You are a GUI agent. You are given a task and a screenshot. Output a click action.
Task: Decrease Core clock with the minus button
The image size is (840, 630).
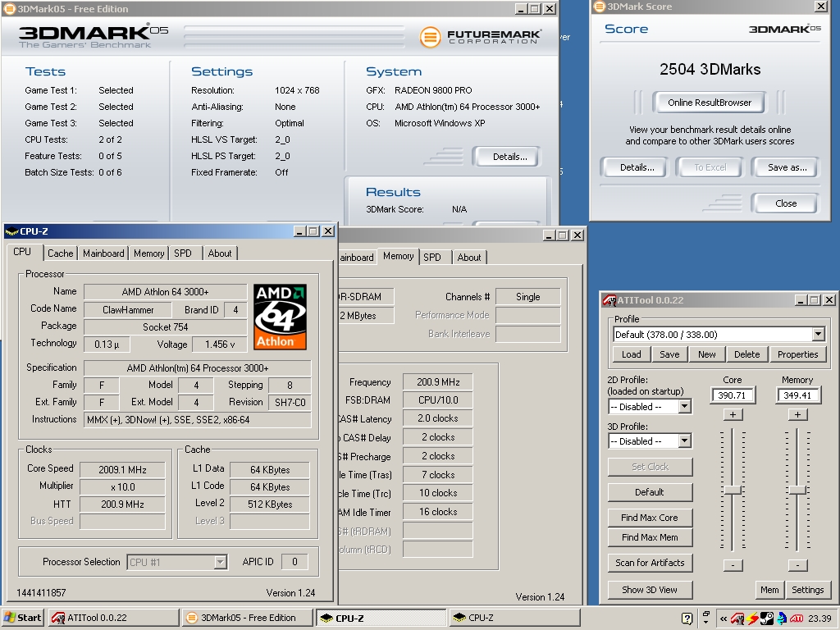pyautogui.click(x=733, y=564)
